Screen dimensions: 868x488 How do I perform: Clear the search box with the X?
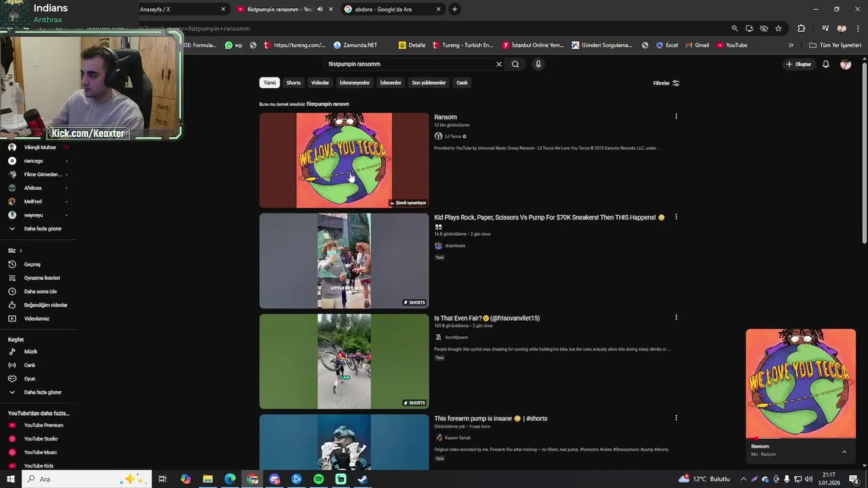[x=499, y=64]
